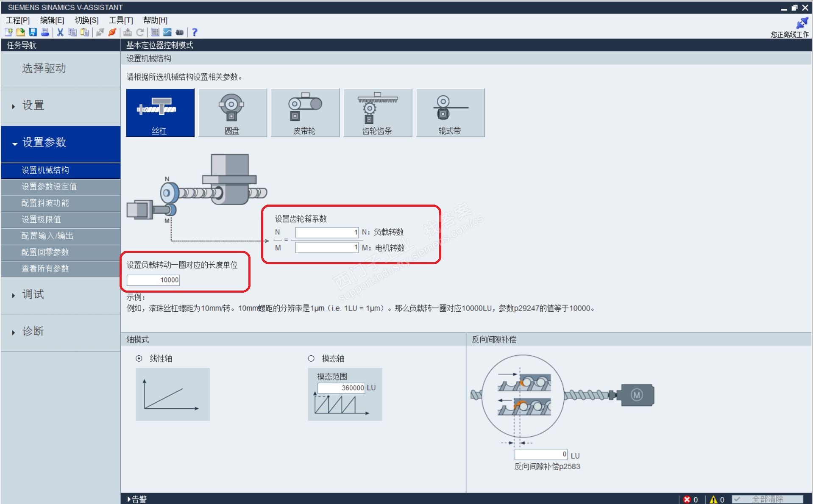Image resolution: width=813 pixels, height=504 pixels.
Task: Open the parameter list table icon
Action: tap(155, 32)
